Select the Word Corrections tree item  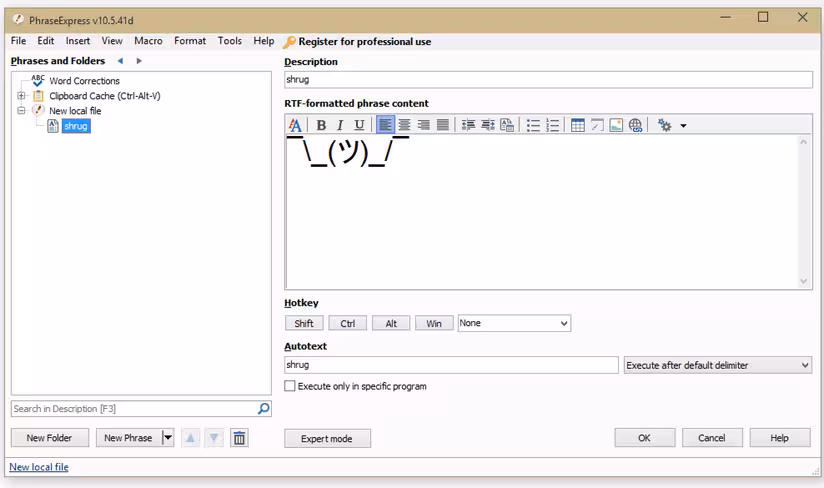[x=85, y=81]
